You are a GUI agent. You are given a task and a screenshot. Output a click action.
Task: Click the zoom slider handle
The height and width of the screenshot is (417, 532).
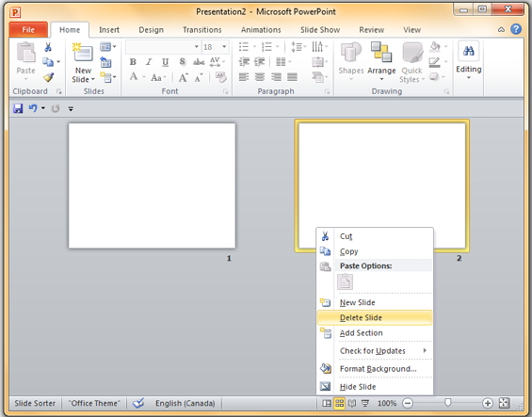click(448, 403)
